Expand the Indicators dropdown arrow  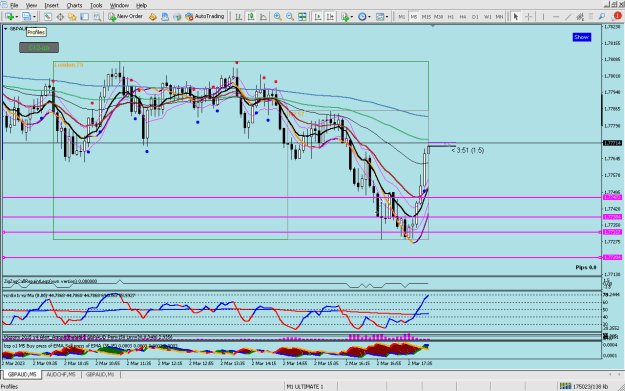[x=352, y=17]
